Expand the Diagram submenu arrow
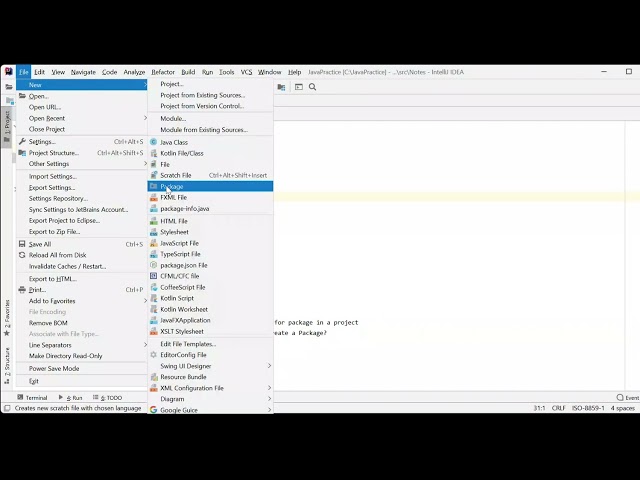The image size is (640, 480). [269, 398]
